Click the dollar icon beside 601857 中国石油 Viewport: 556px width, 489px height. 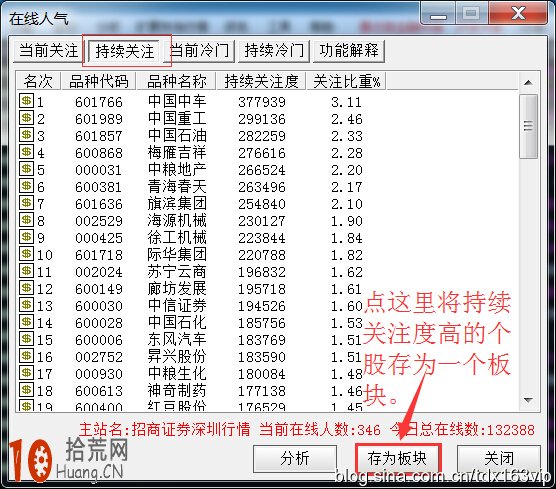[x=26, y=135]
